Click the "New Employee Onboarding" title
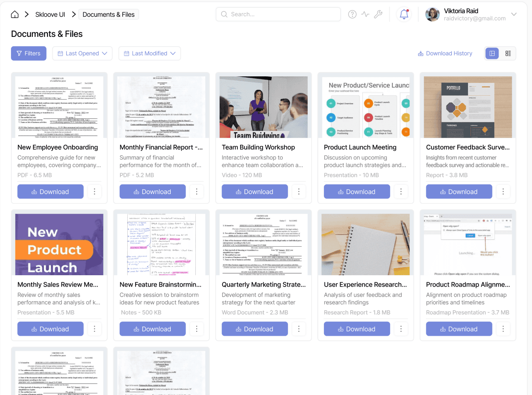Viewport: 532px width, 395px height. pyautogui.click(x=58, y=147)
